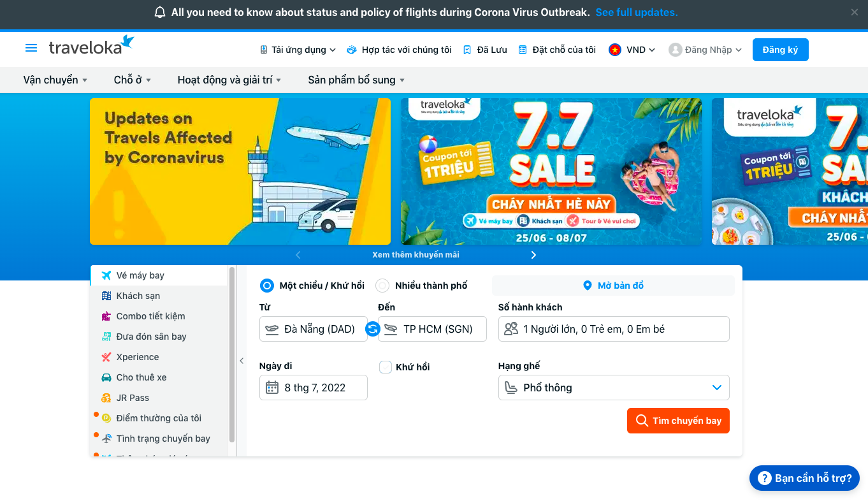The image size is (868, 501).
Task: Open the Đăng Nhập login dropdown
Action: point(705,50)
